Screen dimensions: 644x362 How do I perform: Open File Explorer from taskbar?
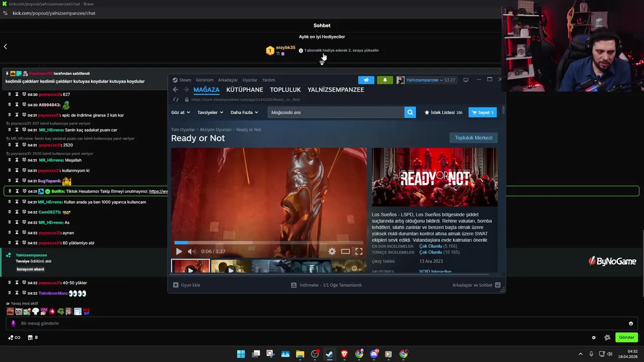tap(300, 354)
